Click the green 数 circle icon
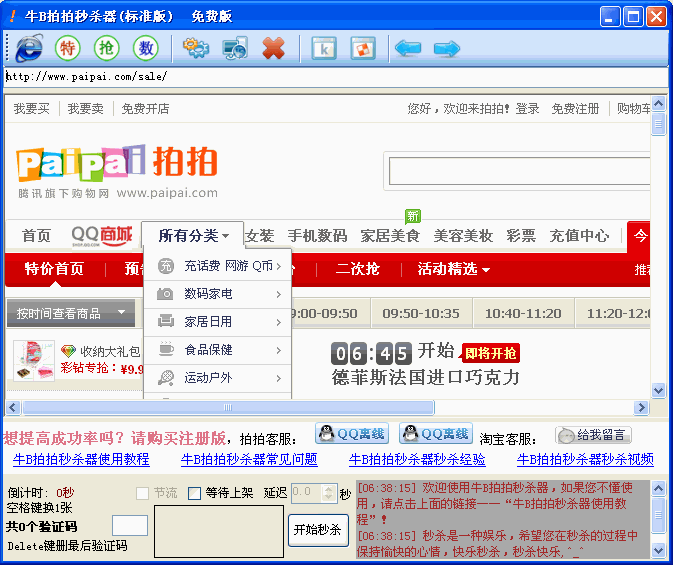The height and width of the screenshot is (565, 673). click(x=146, y=47)
